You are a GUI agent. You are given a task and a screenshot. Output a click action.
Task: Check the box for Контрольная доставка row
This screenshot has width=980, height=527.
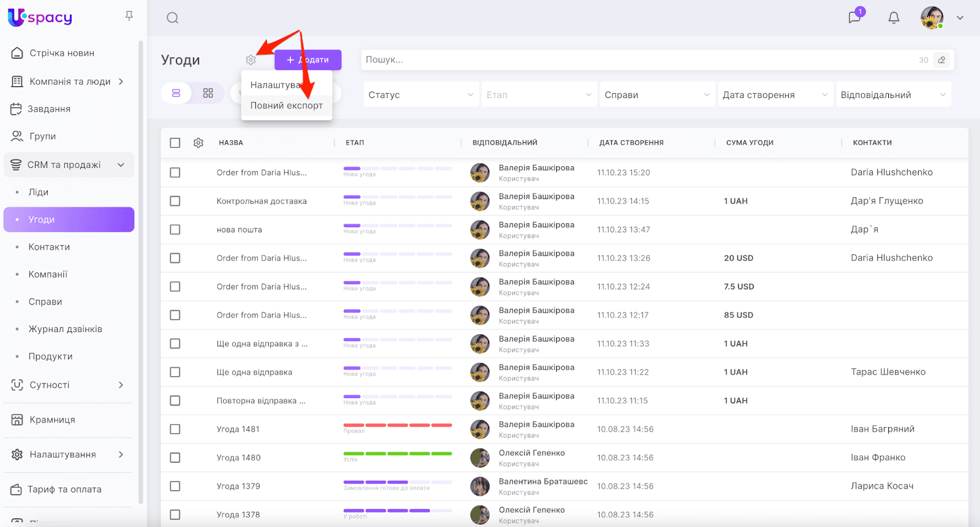(x=175, y=201)
